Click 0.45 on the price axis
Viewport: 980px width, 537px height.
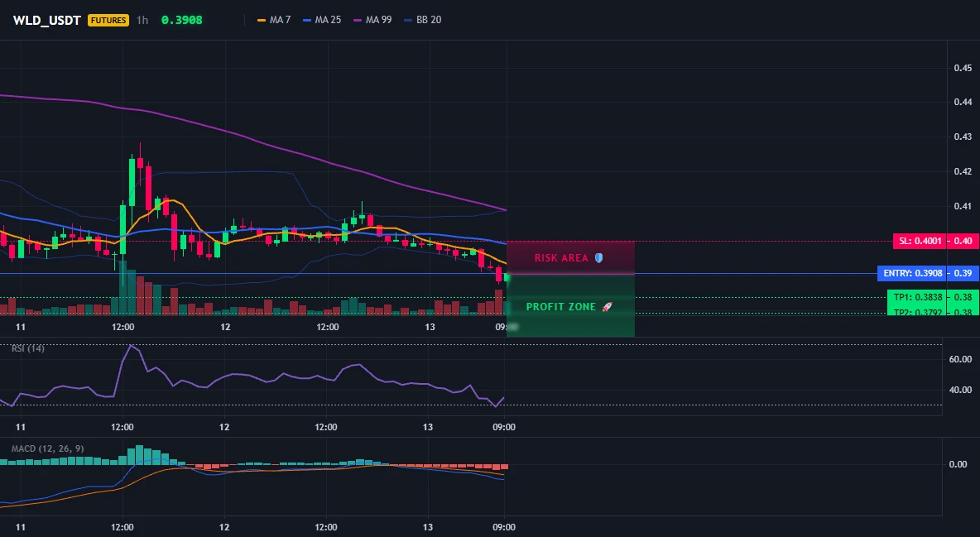[x=963, y=68]
